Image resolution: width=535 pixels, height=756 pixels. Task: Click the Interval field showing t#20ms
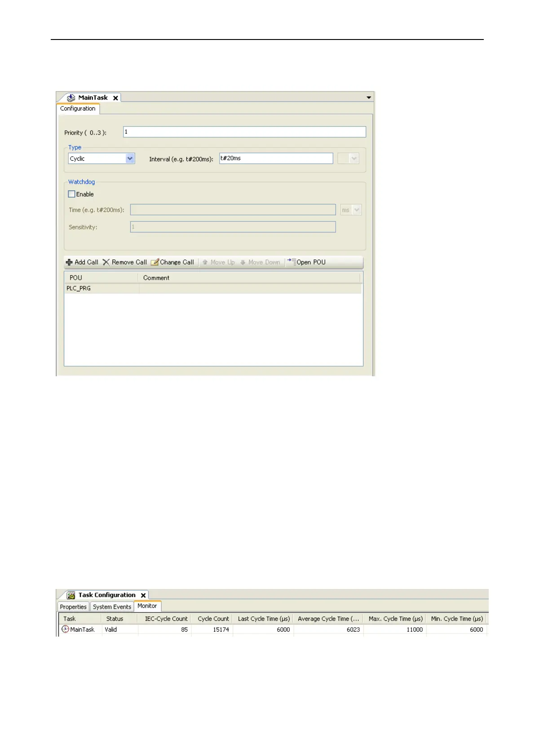pos(276,158)
